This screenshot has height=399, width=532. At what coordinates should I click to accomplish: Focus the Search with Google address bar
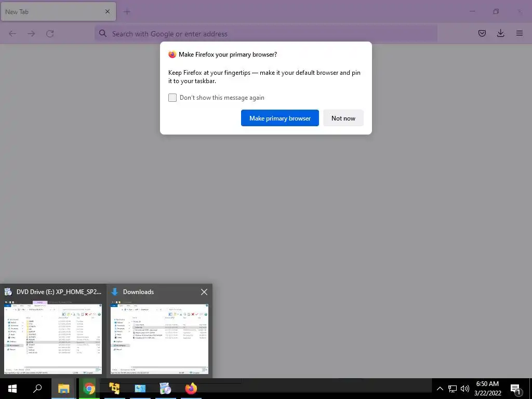tap(265, 34)
